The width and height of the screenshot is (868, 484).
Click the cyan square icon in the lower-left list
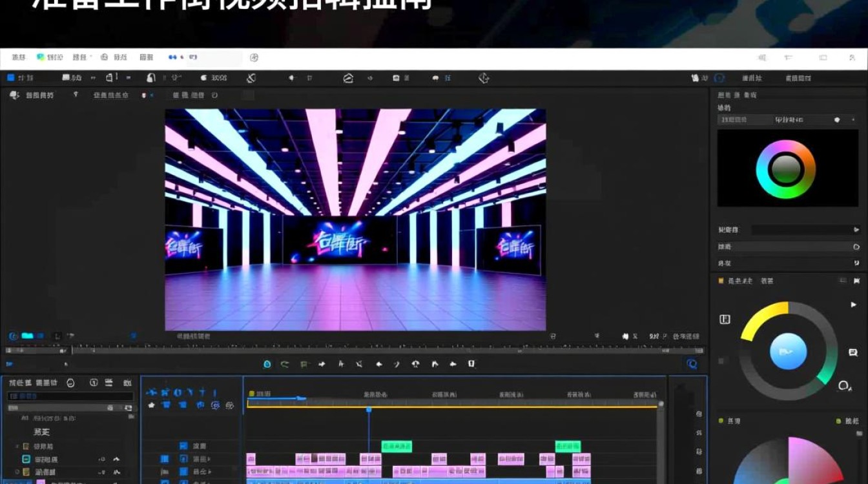(x=26, y=459)
